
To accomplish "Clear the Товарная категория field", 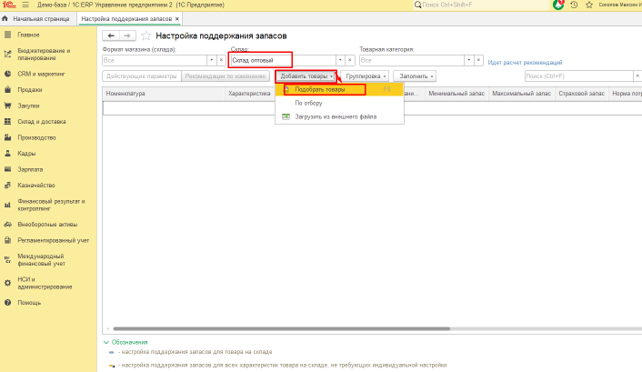I will pyautogui.click(x=479, y=60).
